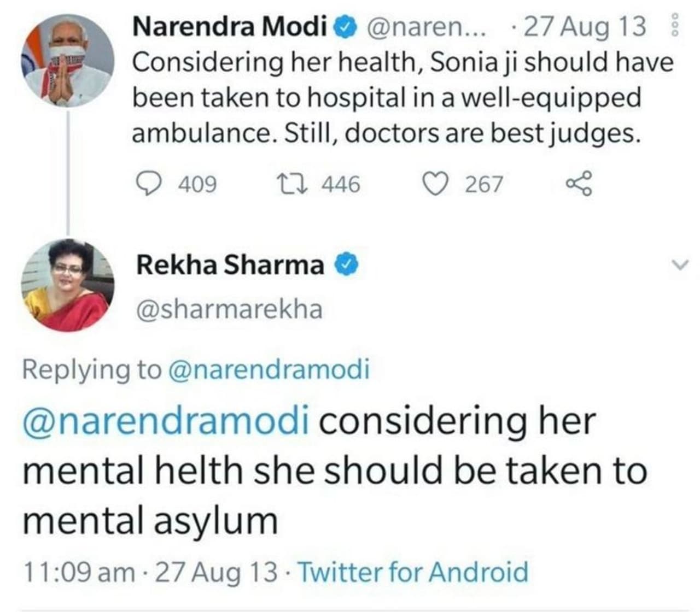Share Narendra Modi's tweet via share icon
The width and height of the screenshot is (700, 612).
coord(579,184)
